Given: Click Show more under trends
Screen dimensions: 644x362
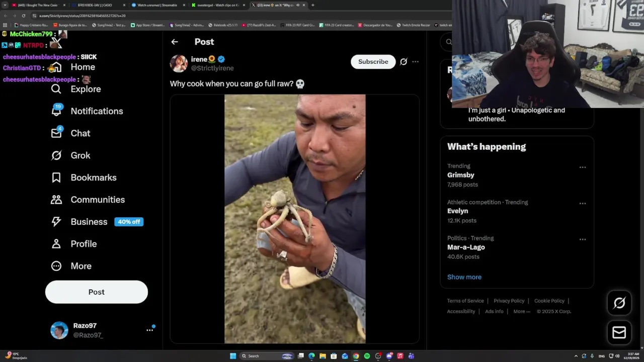Looking at the screenshot, I should [x=464, y=277].
